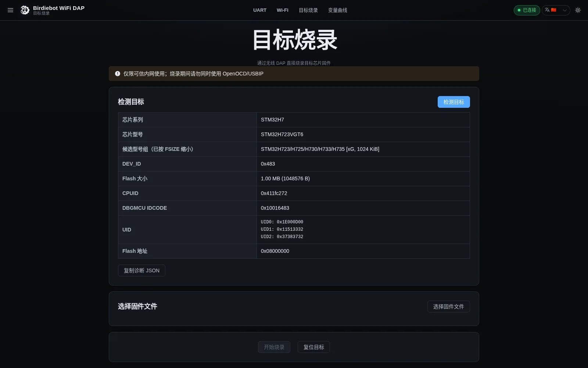Click the Birdiebot logo icon
588x368 pixels.
point(25,10)
